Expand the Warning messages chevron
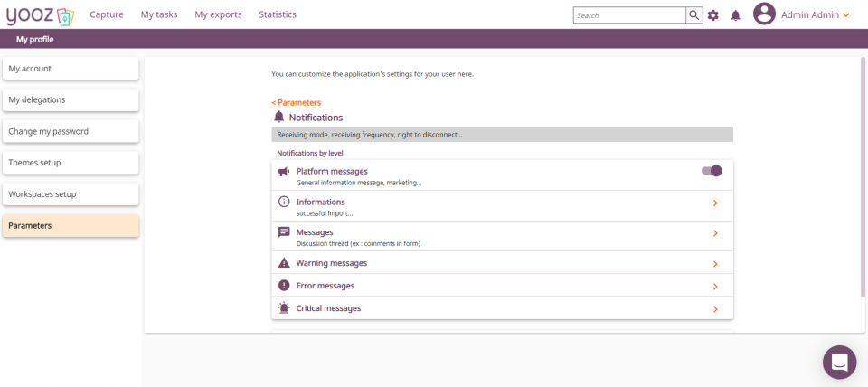The width and height of the screenshot is (868, 387). [715, 264]
